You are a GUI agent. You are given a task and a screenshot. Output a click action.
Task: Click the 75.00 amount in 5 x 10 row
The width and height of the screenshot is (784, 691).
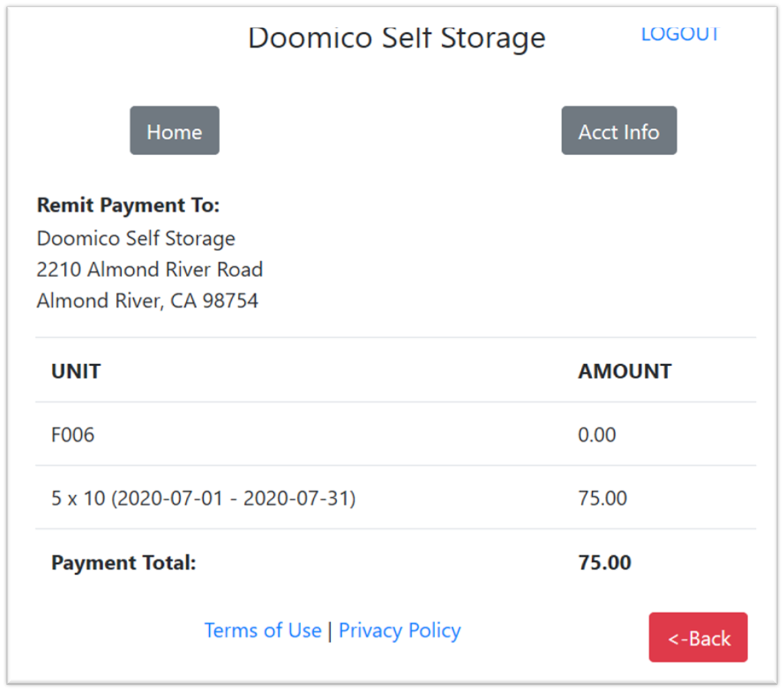tap(602, 498)
